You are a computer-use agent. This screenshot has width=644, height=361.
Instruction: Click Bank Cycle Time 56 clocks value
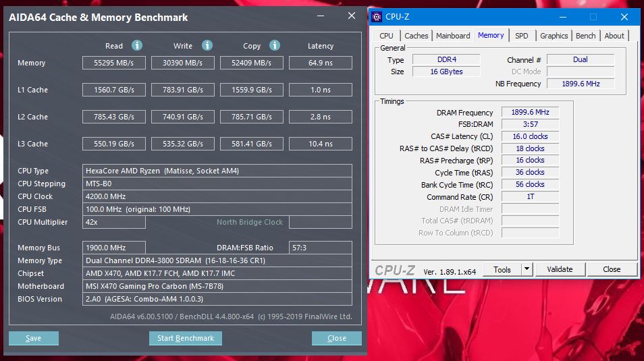530,184
